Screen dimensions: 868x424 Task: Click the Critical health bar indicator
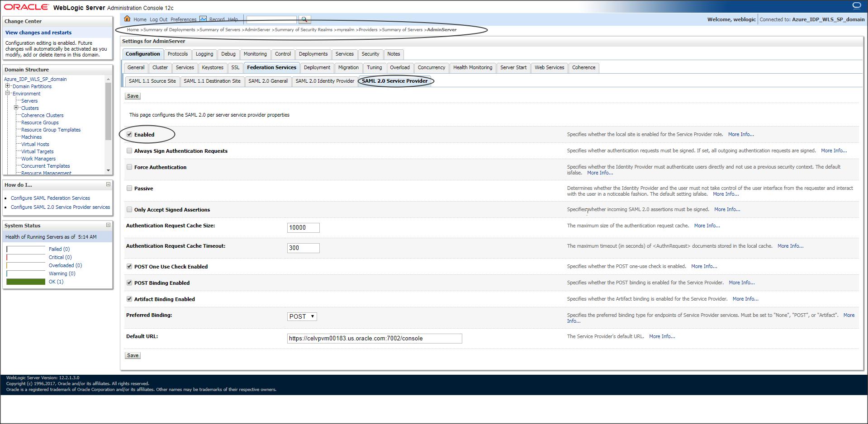26,257
